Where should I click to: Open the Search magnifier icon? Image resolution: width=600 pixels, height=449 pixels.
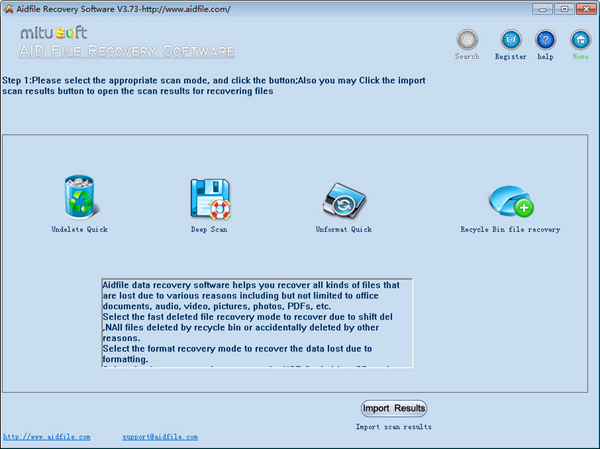point(467,39)
